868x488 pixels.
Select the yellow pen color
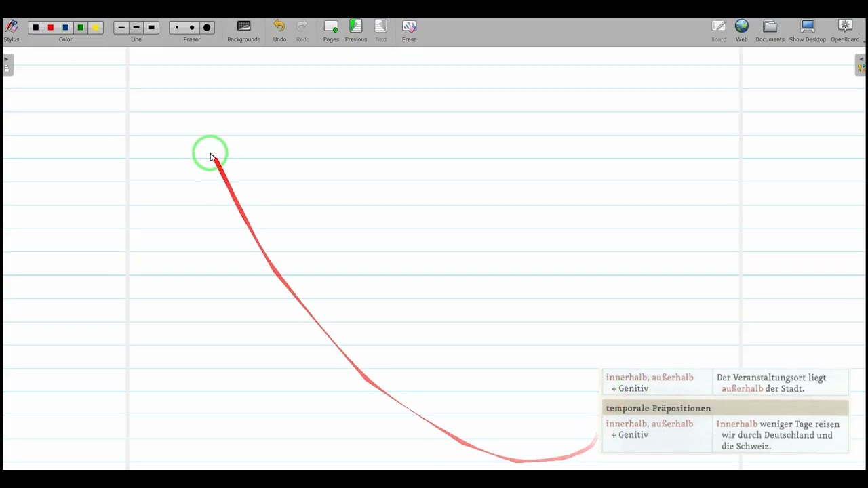pos(96,28)
